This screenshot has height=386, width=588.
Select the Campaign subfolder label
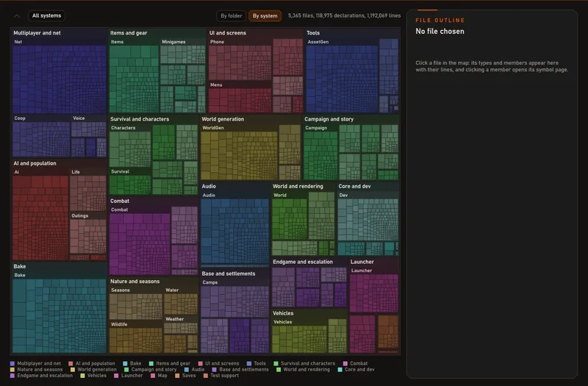316,127
